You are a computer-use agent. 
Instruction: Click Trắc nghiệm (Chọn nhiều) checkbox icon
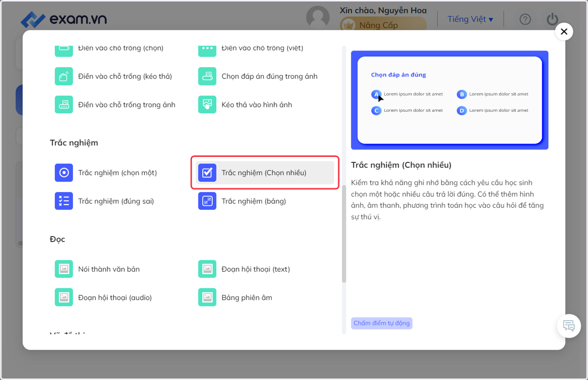(207, 173)
